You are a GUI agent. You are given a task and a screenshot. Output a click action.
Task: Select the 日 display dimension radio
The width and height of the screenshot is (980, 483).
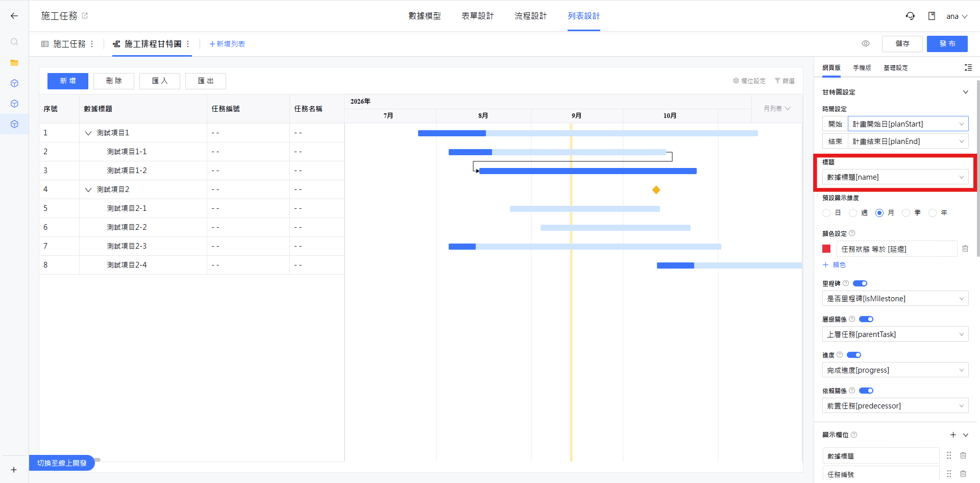[826, 213]
